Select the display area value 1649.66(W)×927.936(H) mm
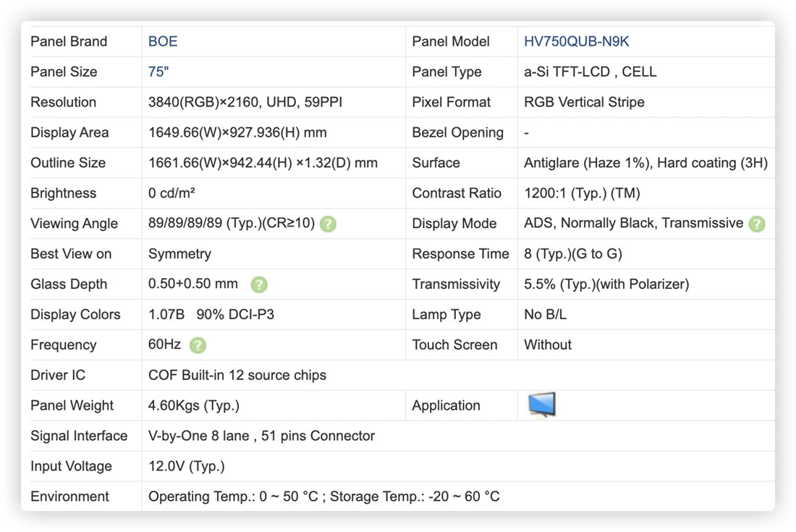This screenshot has width=796, height=532. pos(237,132)
